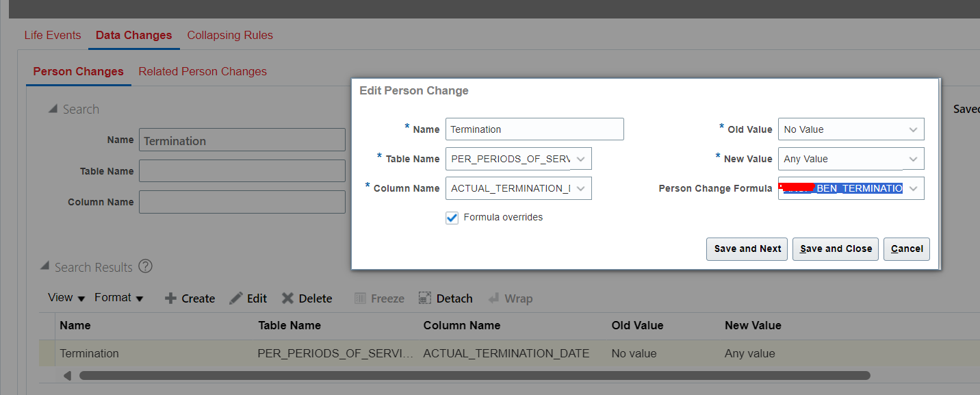Open the Table Name dropdown in dialog
The width and height of the screenshot is (980, 395).
coord(580,159)
